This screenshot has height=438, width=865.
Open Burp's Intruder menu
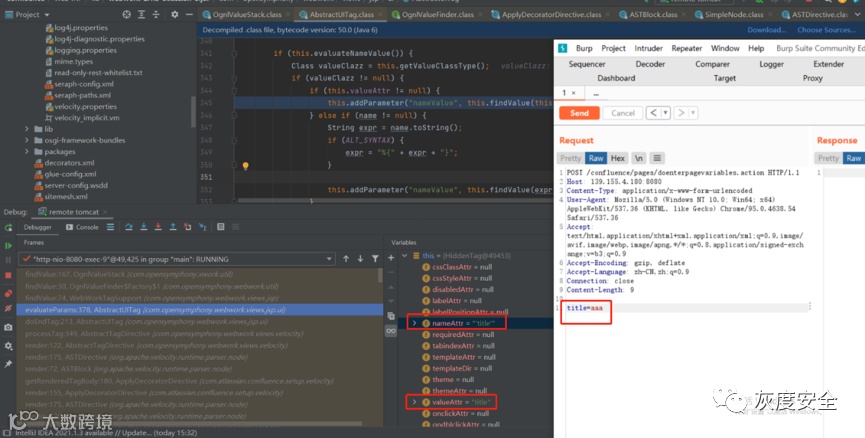648,49
